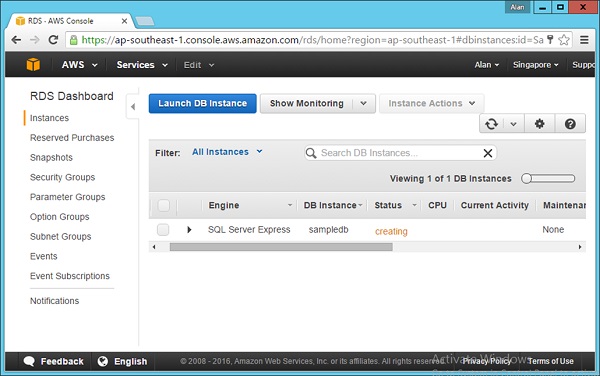
Task: Click the Feedback button label
Action: coord(62,361)
